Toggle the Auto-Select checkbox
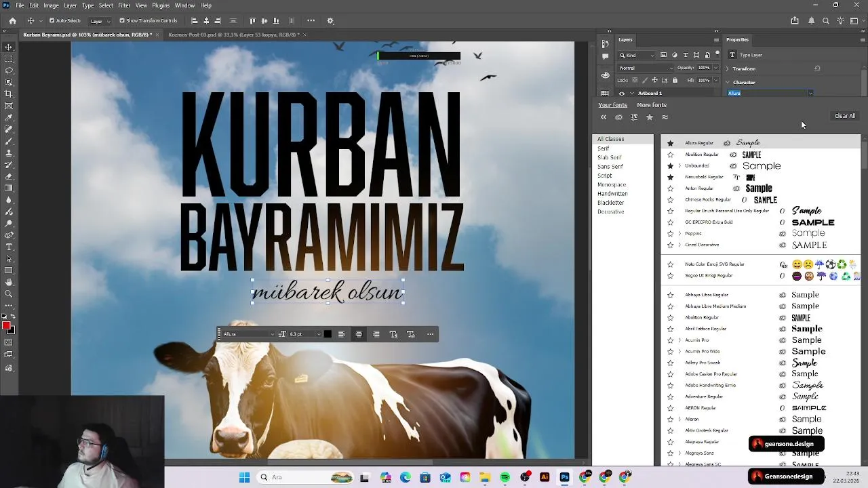Screen dimensions: 868x488 tap(52, 21)
